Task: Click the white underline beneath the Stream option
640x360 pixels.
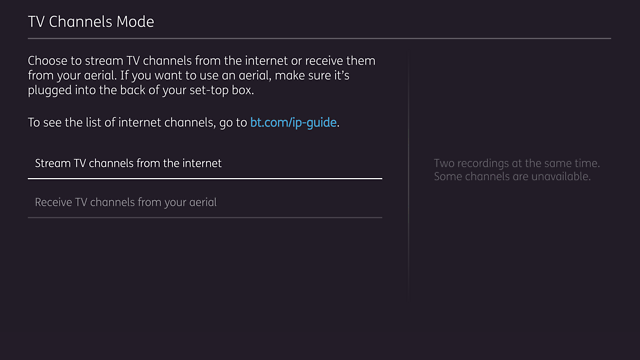Action: (205, 178)
